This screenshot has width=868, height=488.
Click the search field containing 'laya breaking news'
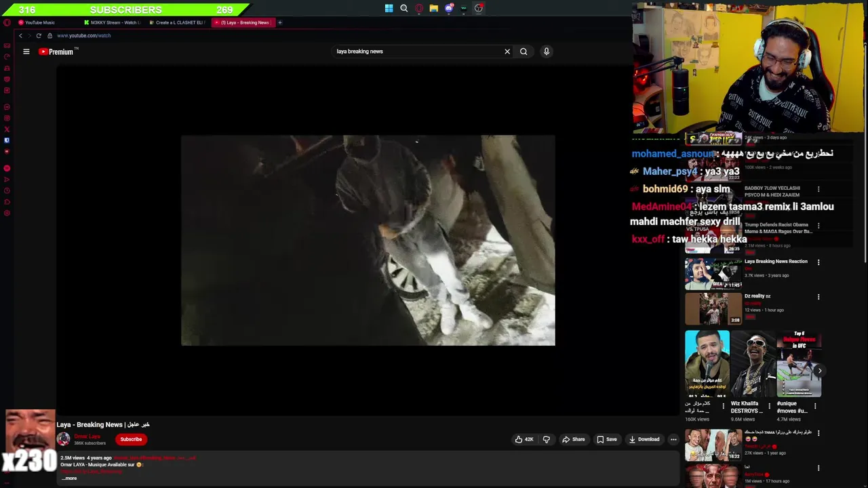[417, 52]
